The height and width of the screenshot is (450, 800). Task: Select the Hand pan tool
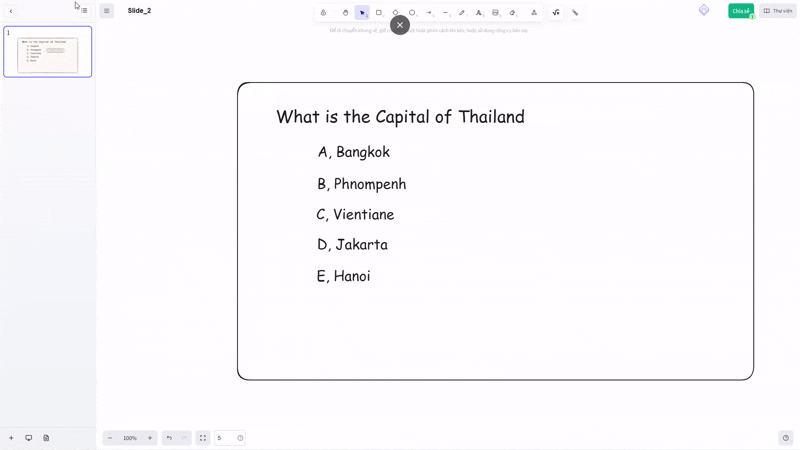[345, 13]
